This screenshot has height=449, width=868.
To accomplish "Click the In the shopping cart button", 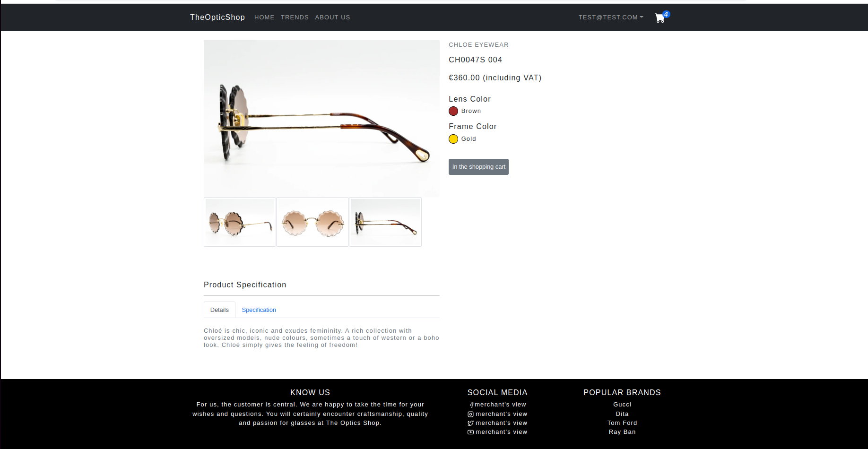I will tap(478, 167).
